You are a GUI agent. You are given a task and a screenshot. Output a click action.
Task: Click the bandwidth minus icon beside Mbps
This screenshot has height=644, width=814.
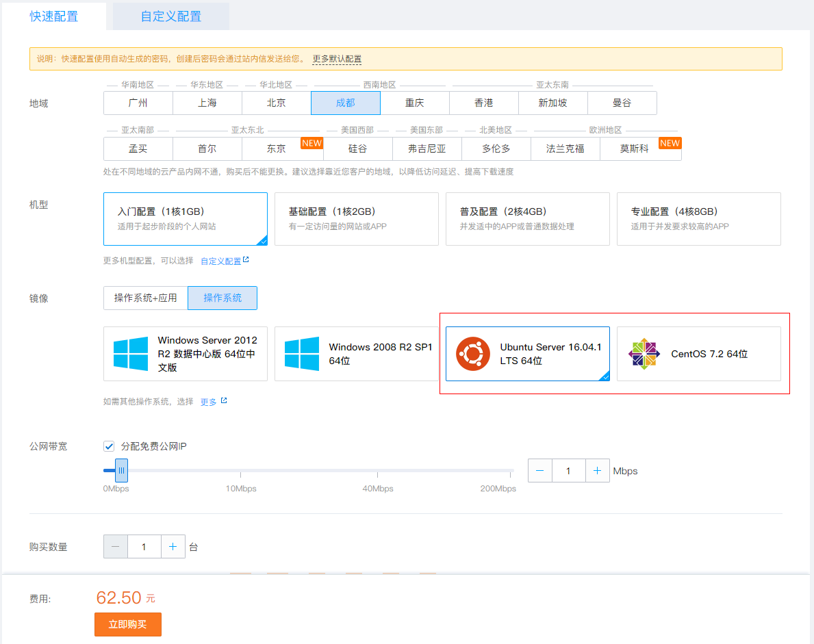click(540, 471)
